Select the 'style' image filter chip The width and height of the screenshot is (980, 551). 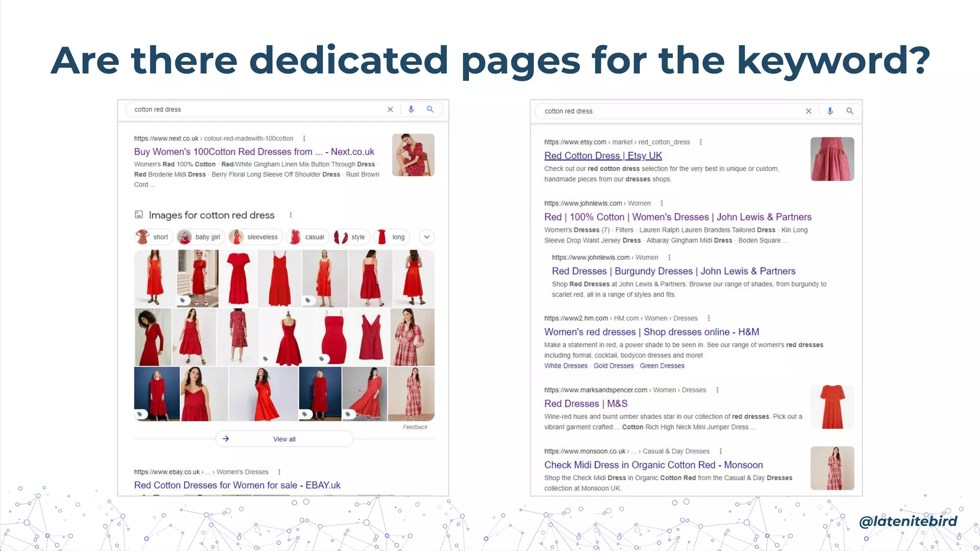(x=350, y=237)
